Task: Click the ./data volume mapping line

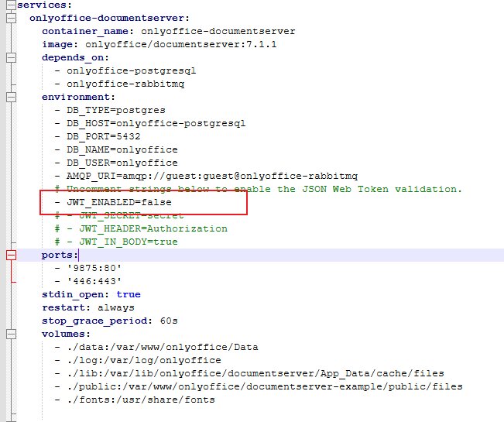Action: pos(156,348)
